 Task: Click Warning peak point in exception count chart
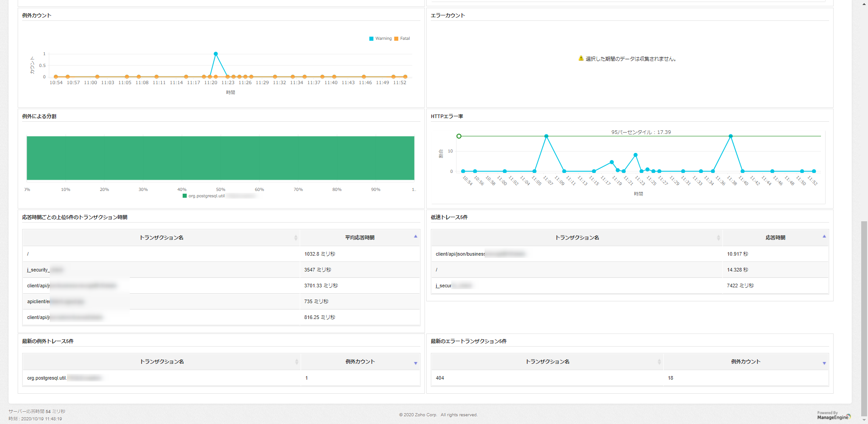click(216, 54)
